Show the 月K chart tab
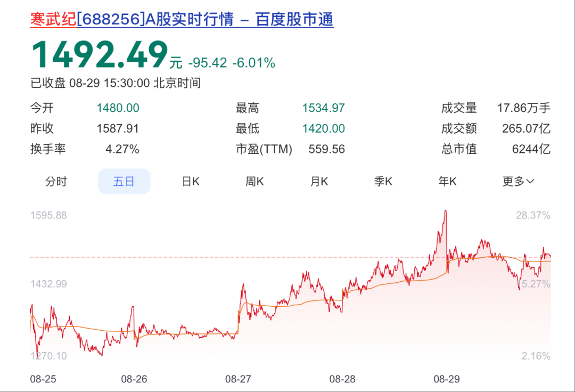Screen dimensions: 575x392 tap(319, 182)
